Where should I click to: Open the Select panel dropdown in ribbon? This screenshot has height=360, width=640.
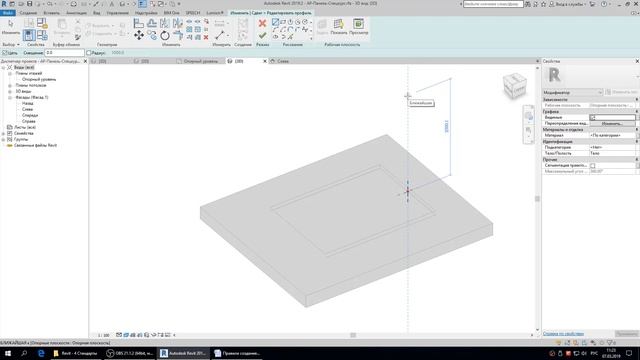pyautogui.click(x=11, y=44)
